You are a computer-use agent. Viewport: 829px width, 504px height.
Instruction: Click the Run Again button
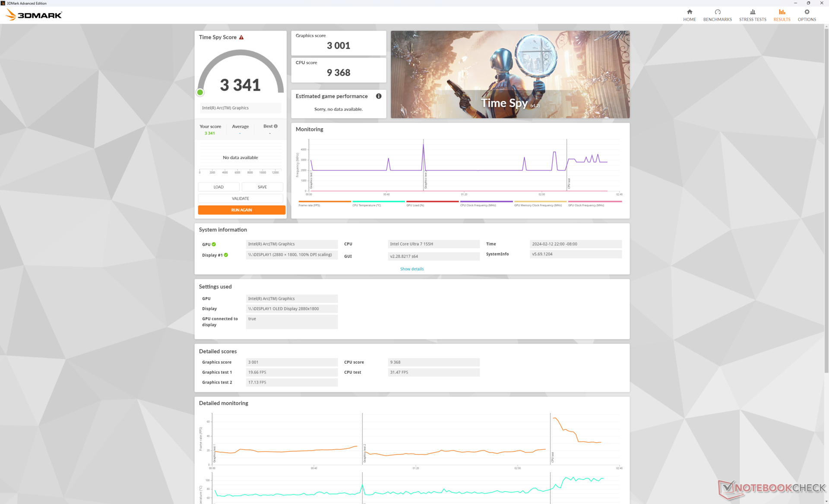click(x=241, y=210)
